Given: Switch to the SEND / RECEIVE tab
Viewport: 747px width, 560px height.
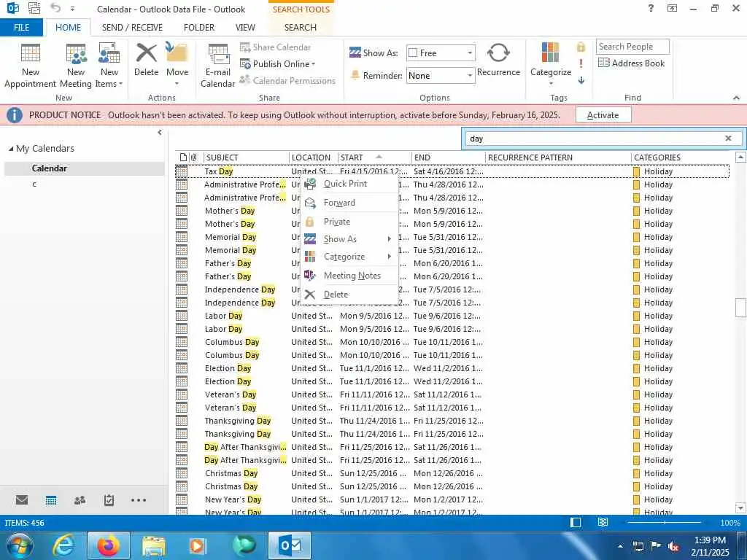Looking at the screenshot, I should (x=132, y=28).
